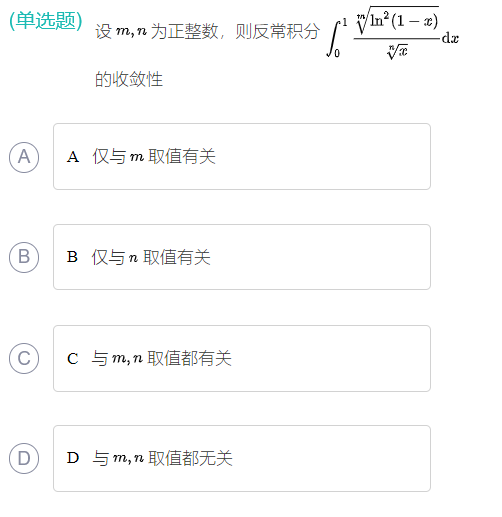Select the circled B radio button

coord(24,257)
